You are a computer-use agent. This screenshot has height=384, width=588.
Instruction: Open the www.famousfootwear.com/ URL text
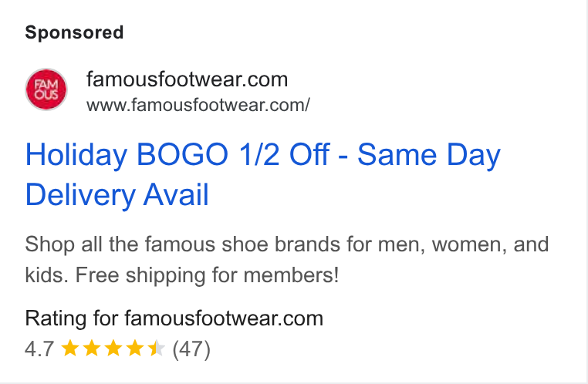pyautogui.click(x=198, y=105)
